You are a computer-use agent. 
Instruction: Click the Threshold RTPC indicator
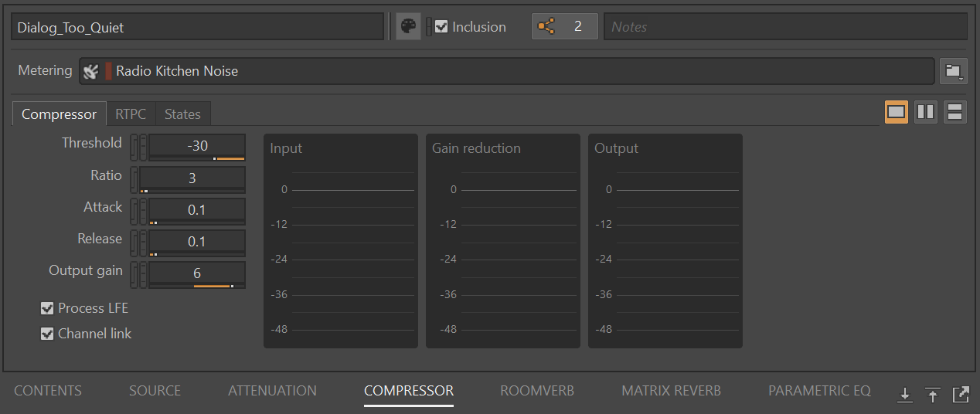(143, 148)
